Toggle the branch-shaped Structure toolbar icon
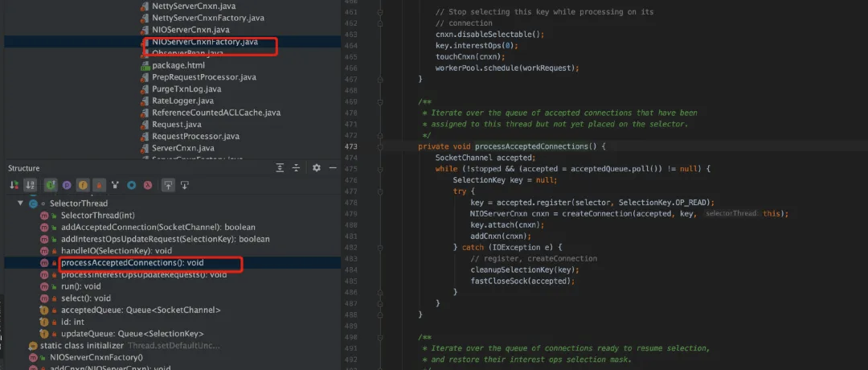This screenshot has width=868, height=370. point(115,185)
